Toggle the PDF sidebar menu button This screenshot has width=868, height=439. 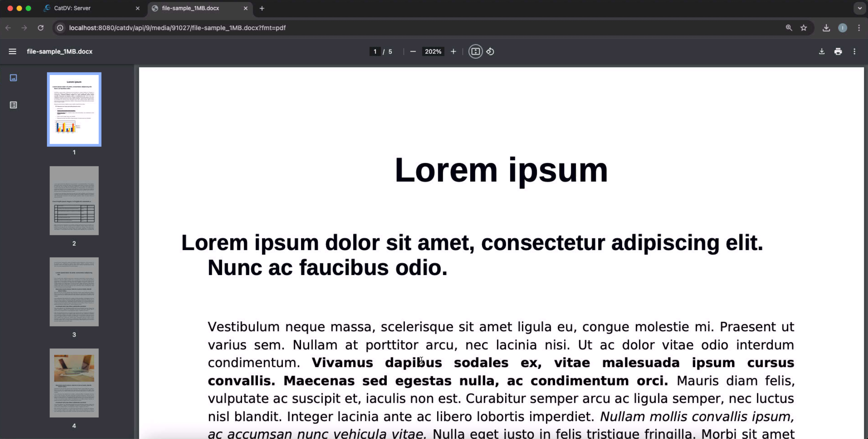tap(12, 52)
